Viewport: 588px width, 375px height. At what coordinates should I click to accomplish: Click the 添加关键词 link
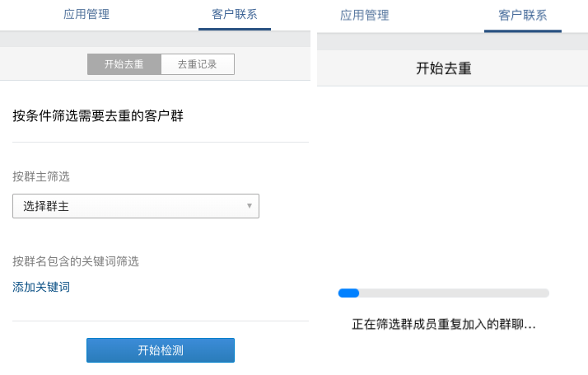(41, 287)
